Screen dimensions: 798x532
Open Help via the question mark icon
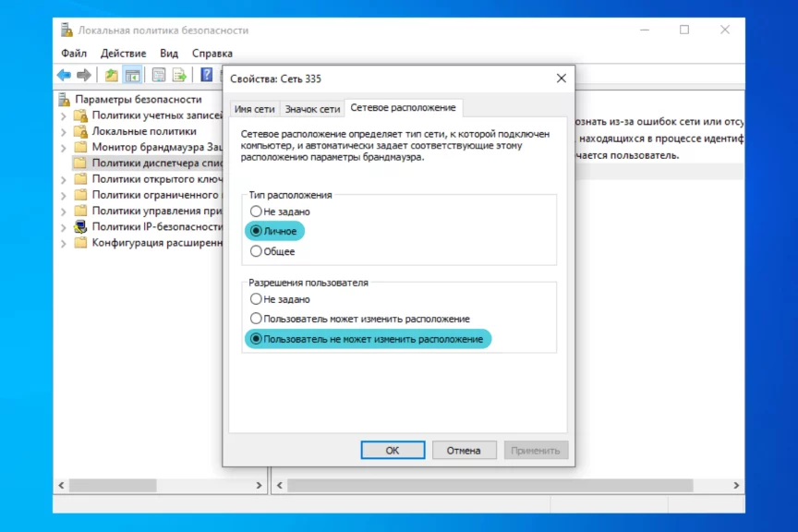click(x=207, y=75)
